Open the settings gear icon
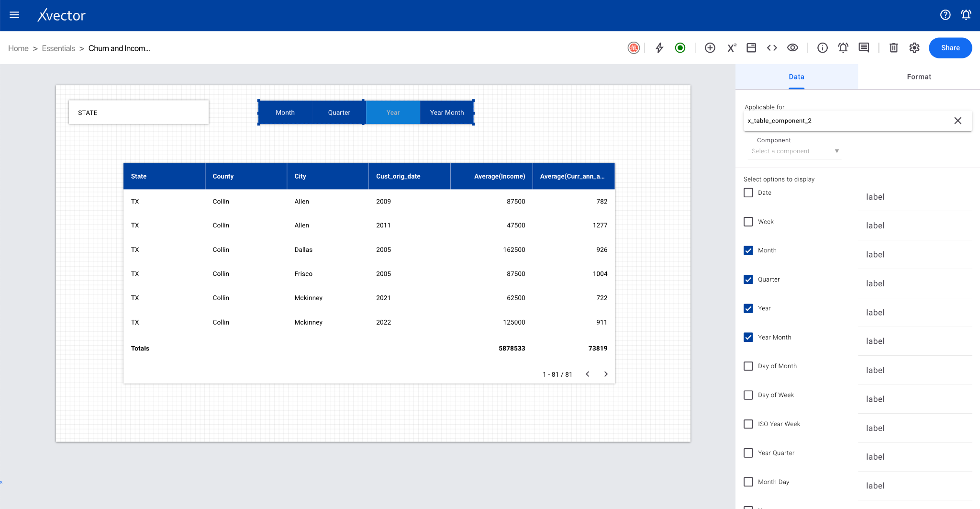Viewport: 980px width, 509px height. [x=914, y=48]
